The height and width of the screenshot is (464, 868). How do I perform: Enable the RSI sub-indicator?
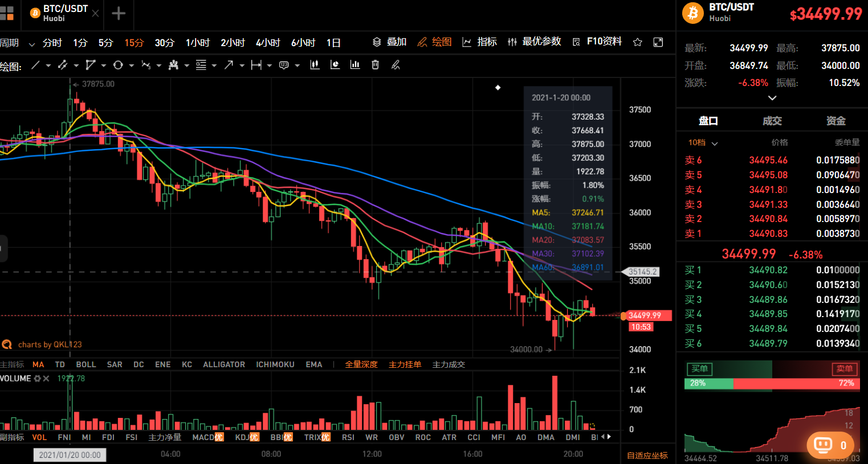tap(348, 437)
